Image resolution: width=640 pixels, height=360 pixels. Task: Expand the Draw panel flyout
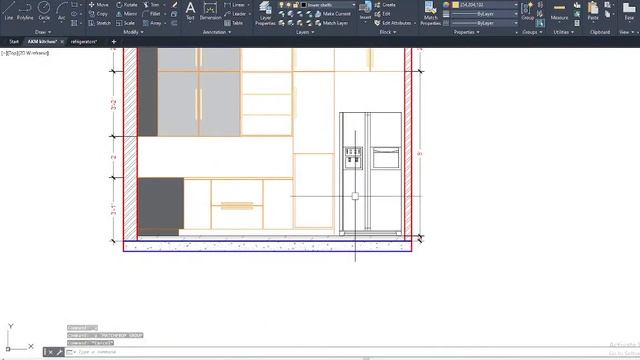coord(43,32)
